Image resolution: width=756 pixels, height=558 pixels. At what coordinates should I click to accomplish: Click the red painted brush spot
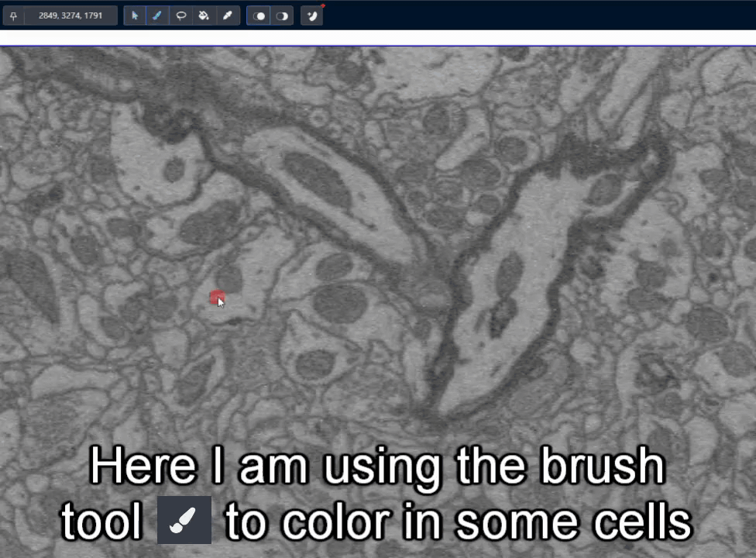click(217, 297)
